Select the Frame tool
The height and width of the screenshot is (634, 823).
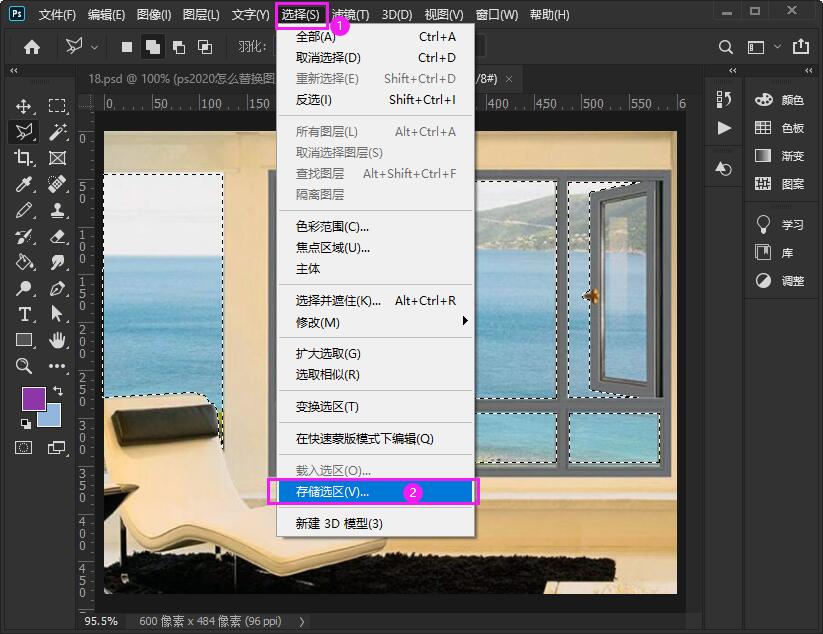[57, 157]
